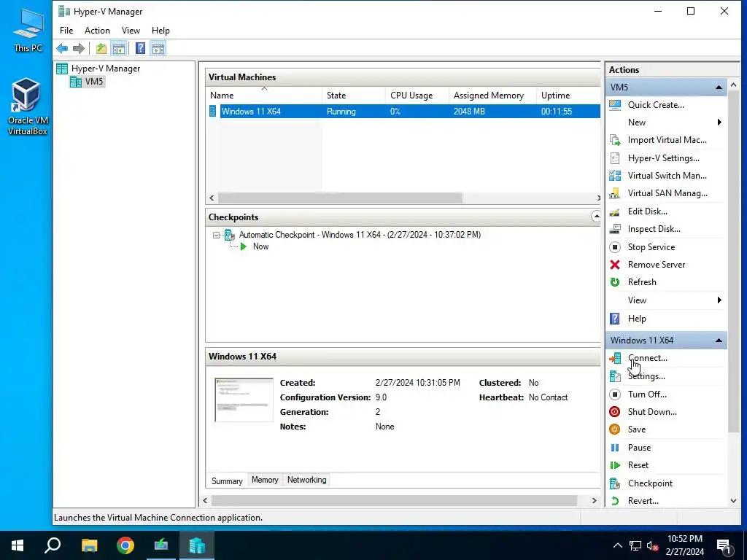Open File Explorer from taskbar

point(89,545)
